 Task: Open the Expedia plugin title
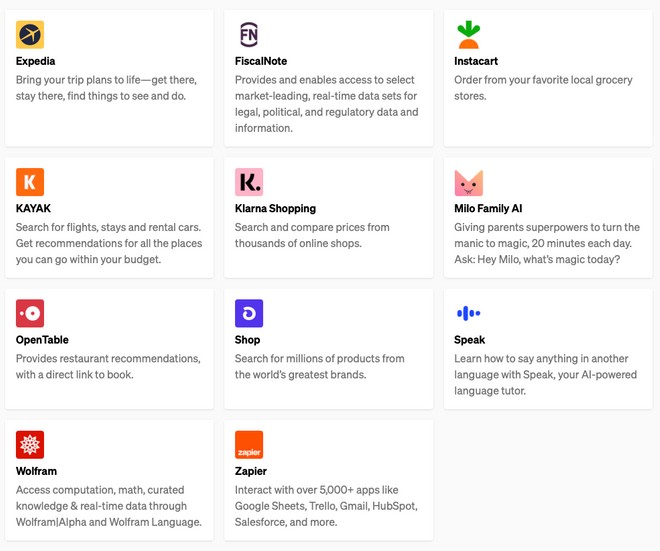(x=35, y=61)
